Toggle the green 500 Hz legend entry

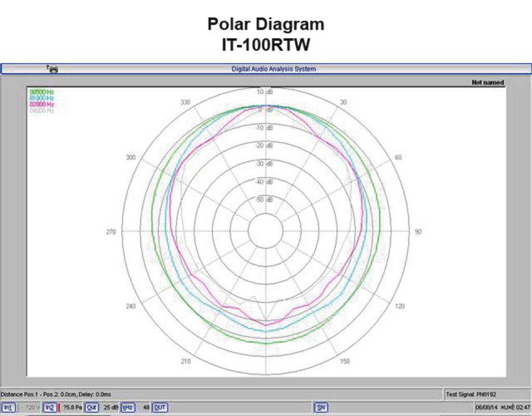point(42,92)
